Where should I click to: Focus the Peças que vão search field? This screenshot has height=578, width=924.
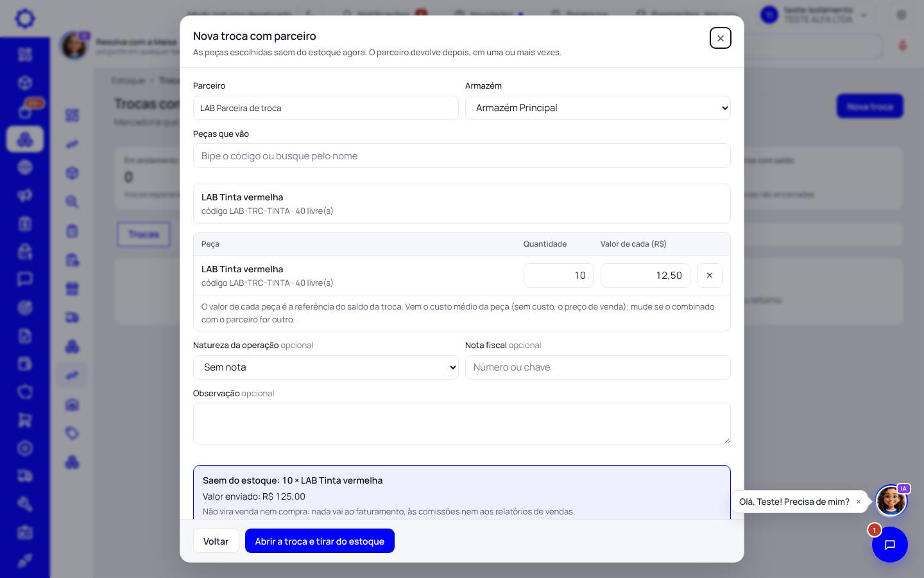[x=461, y=155]
